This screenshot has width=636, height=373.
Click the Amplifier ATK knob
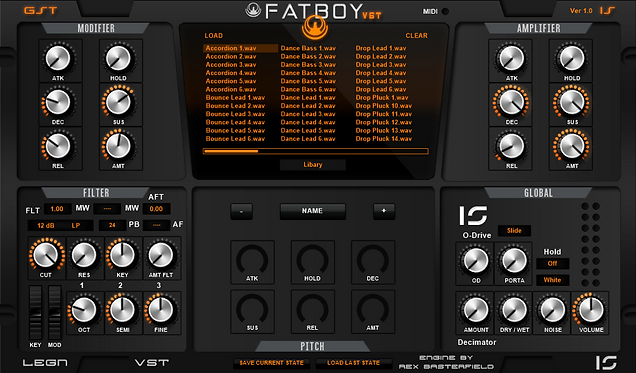coord(511,58)
